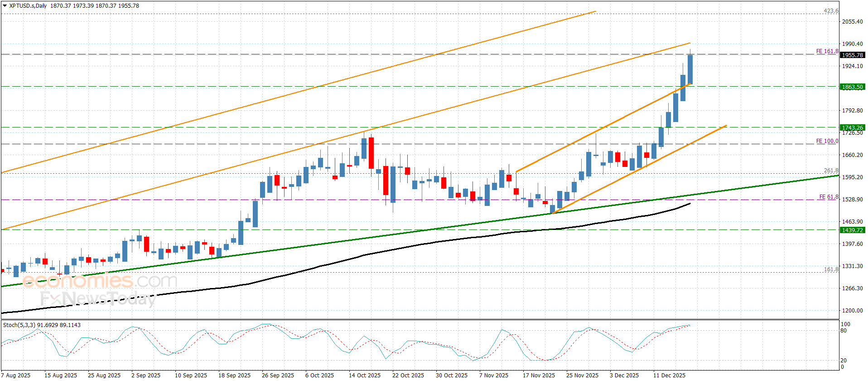Click the price axis value 1463.90
Viewport: 868px width, 381px height.
click(x=853, y=221)
